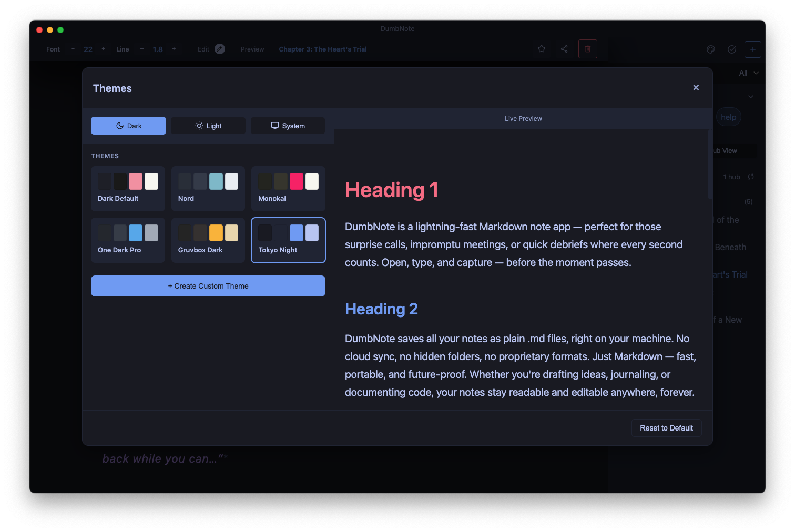The image size is (795, 532).
Task: Click Create Custom Theme button
Action: point(208,286)
